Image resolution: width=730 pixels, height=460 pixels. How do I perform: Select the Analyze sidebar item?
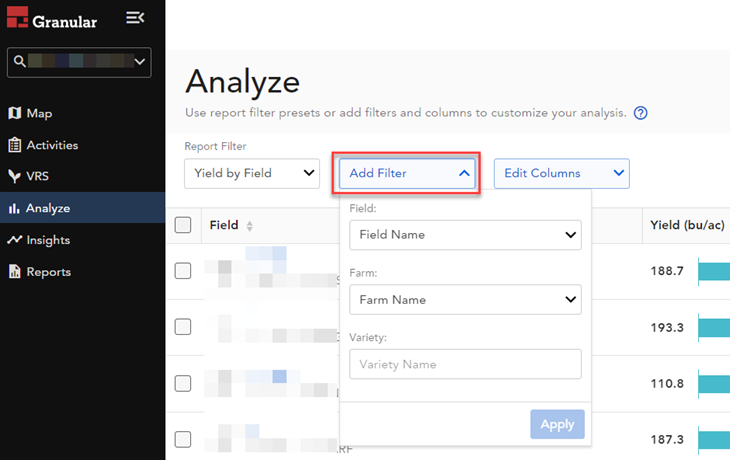(x=48, y=208)
